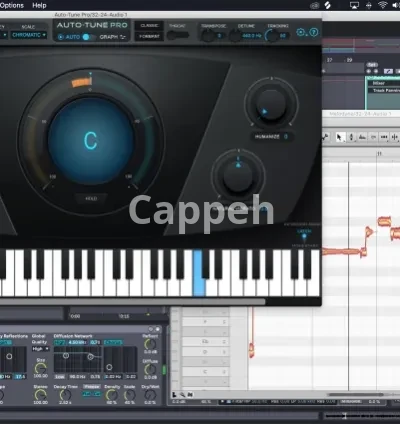Click the Transpose value field
Viewport: 400px width, 424px height.
[x=219, y=35]
